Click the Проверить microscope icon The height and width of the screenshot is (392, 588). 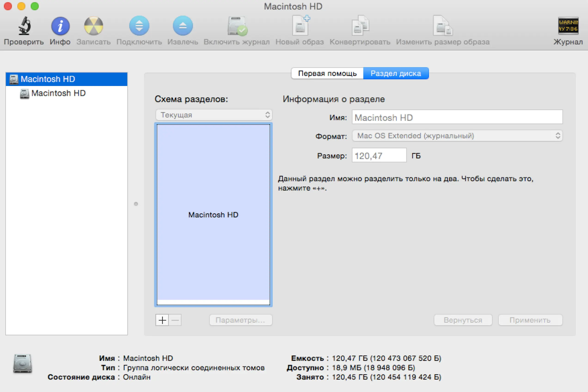pos(24,26)
